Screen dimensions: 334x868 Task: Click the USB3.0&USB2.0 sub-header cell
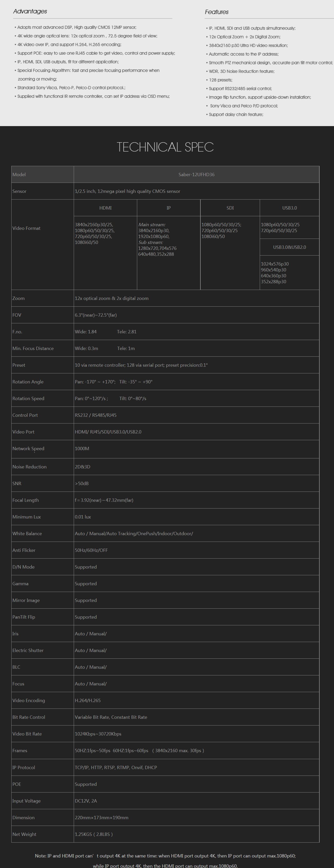(290, 247)
